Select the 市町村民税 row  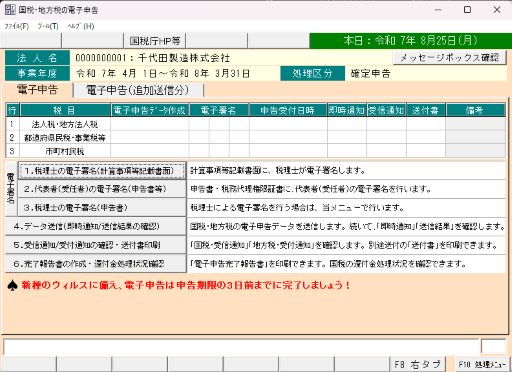point(255,151)
